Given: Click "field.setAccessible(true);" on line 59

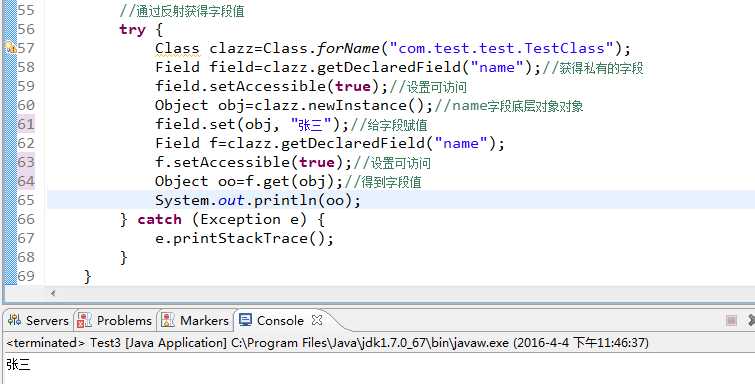Looking at the screenshot, I should tap(271, 86).
